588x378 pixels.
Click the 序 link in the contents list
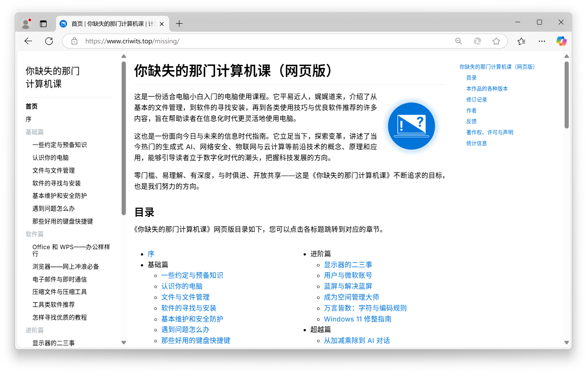tap(151, 254)
